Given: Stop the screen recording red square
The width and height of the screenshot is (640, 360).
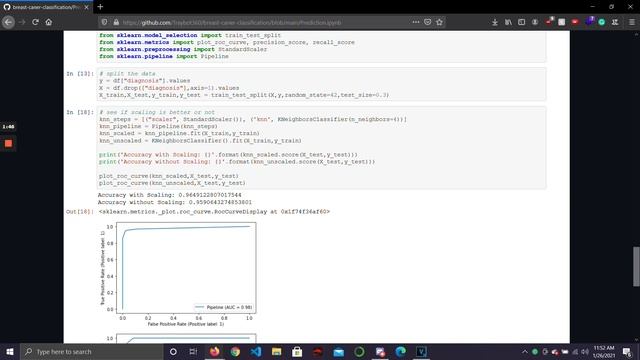Looking at the screenshot, I should pos(8,144).
